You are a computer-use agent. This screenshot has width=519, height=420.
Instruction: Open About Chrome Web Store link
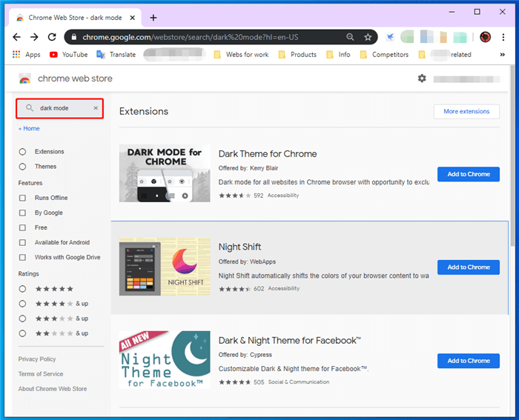pos(53,389)
